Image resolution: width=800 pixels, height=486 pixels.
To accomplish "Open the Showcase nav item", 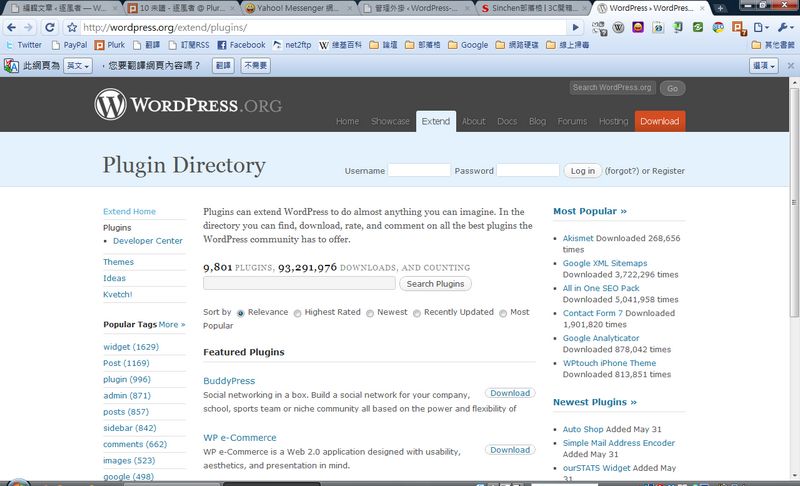I will (390, 121).
